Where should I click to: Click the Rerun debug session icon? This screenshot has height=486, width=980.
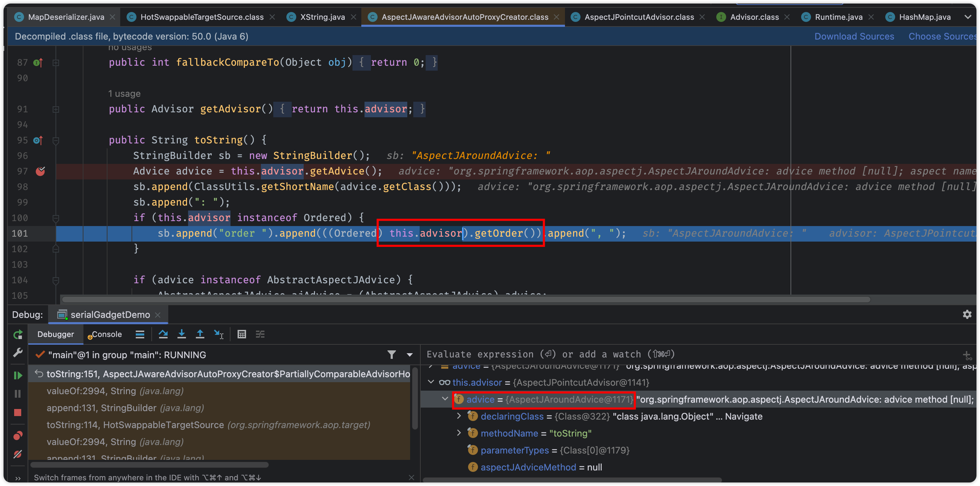click(x=18, y=334)
